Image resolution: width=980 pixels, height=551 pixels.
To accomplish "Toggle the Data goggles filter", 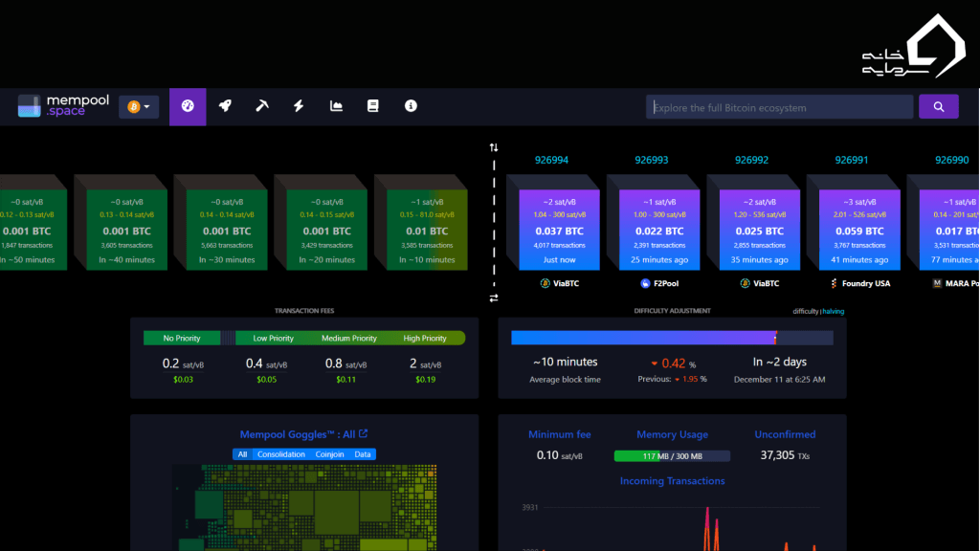I will [364, 454].
